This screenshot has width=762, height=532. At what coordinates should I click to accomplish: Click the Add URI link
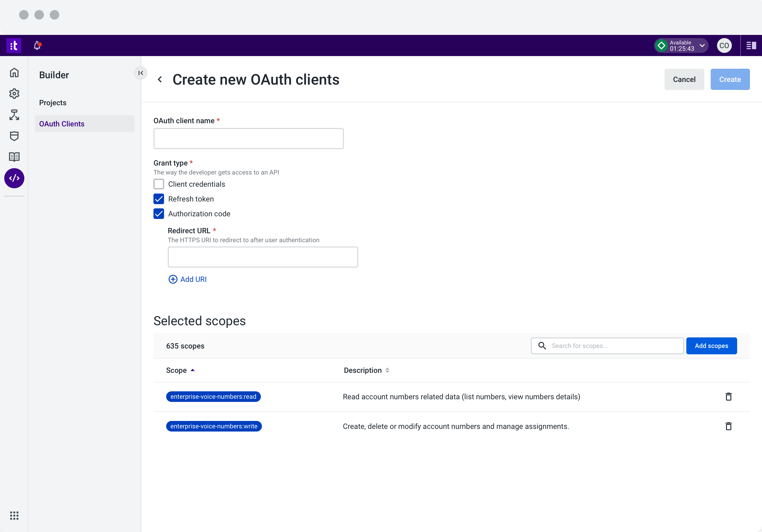[188, 279]
